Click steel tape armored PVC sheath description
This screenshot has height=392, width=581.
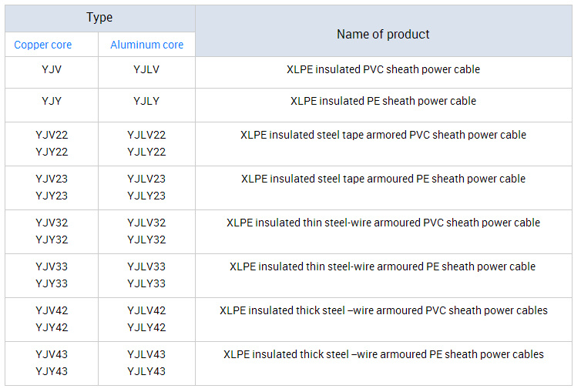[383, 135]
